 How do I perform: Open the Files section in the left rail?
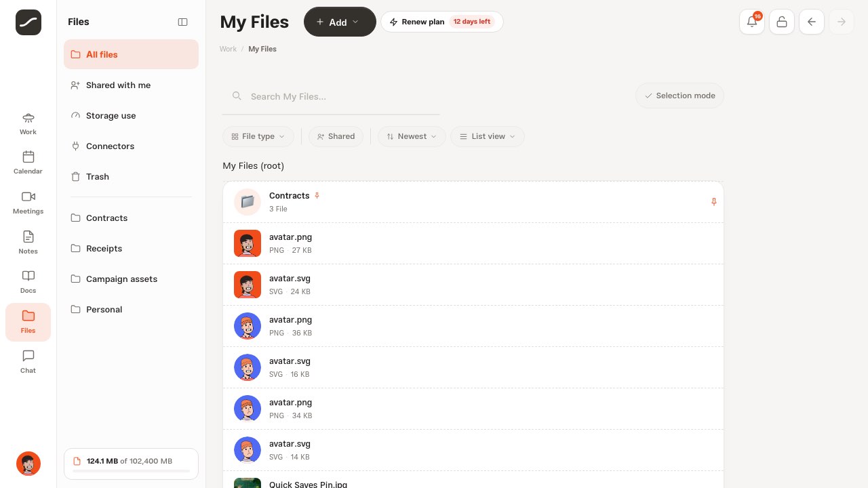coord(28,322)
